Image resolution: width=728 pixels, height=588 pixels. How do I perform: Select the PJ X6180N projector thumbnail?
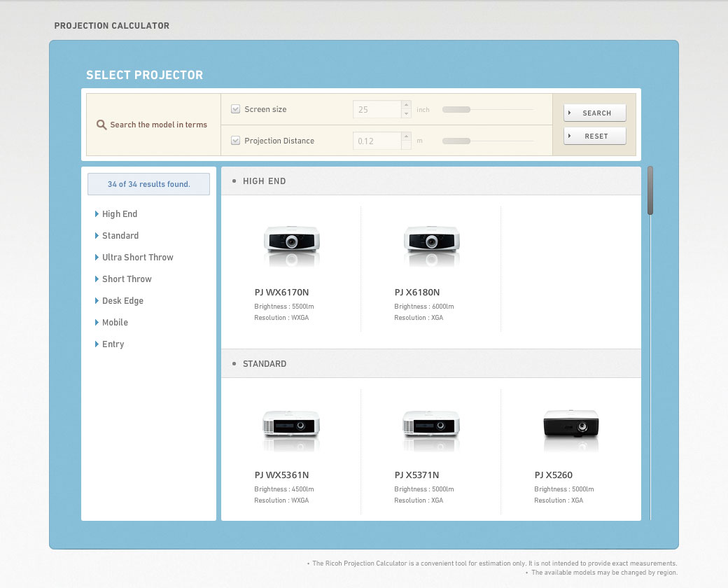(431, 244)
